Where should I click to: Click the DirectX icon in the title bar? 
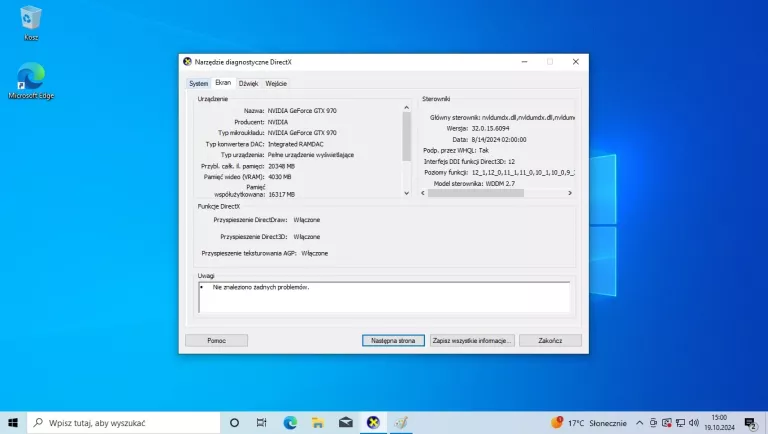(x=187, y=62)
